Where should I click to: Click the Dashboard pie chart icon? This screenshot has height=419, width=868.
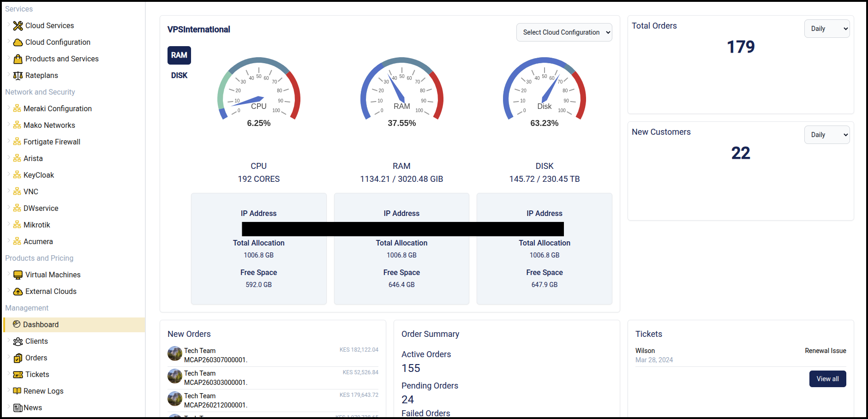click(x=17, y=324)
